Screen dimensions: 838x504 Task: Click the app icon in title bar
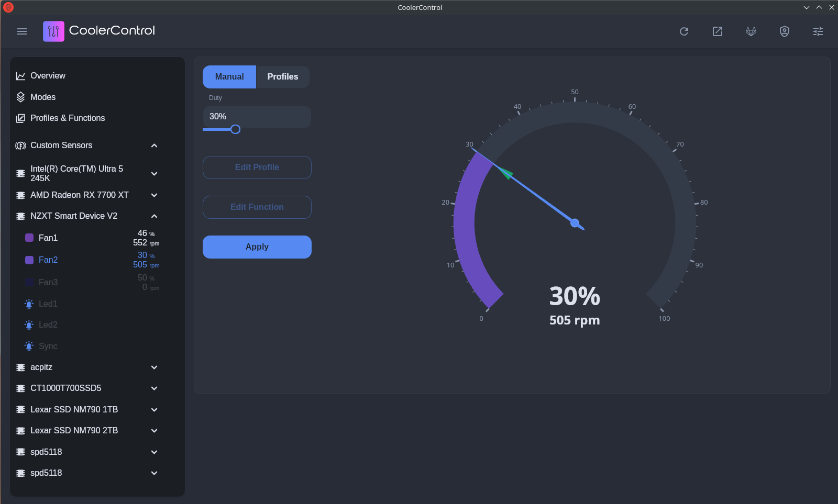point(8,7)
